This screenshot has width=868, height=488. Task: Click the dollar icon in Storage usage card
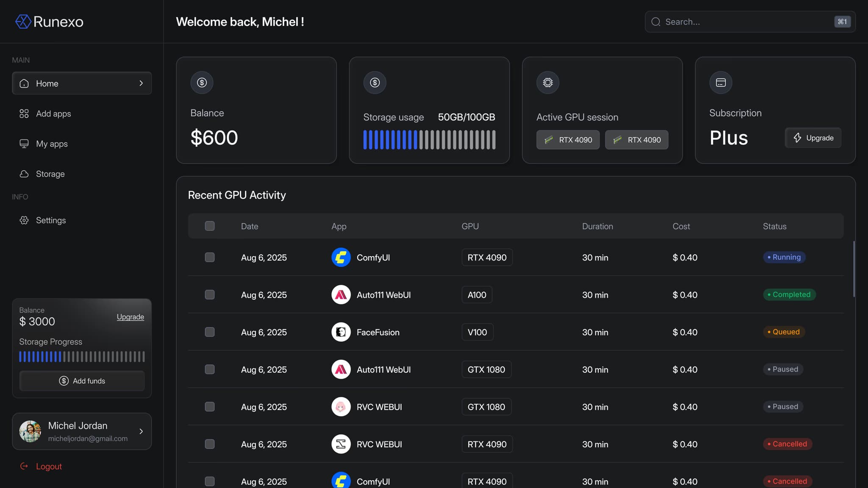(x=375, y=83)
